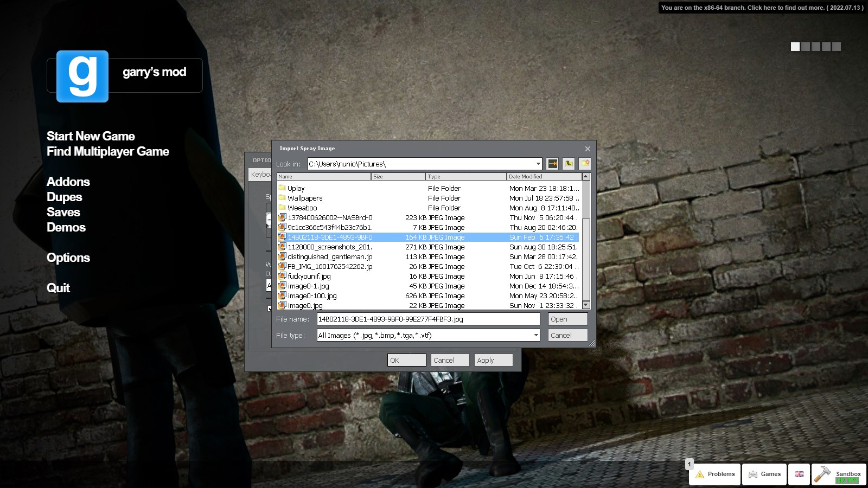Select file icon for distinguished_gentleman
The height and width of the screenshot is (488, 868).
(x=282, y=256)
